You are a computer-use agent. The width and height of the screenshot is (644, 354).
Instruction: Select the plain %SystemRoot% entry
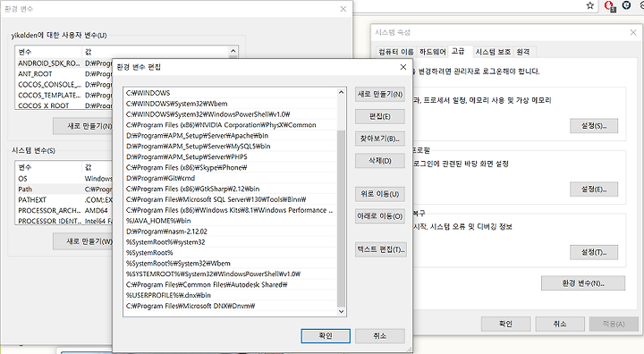(x=231, y=253)
